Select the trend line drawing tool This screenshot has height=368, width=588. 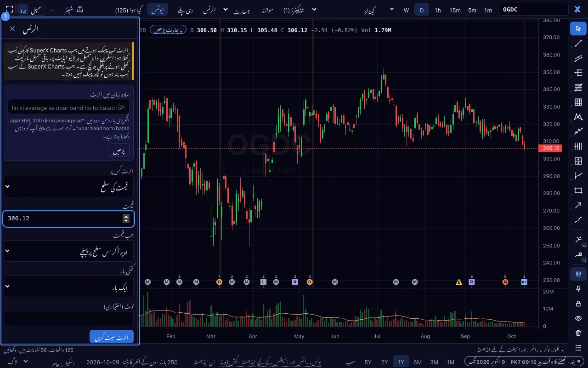coord(578,43)
